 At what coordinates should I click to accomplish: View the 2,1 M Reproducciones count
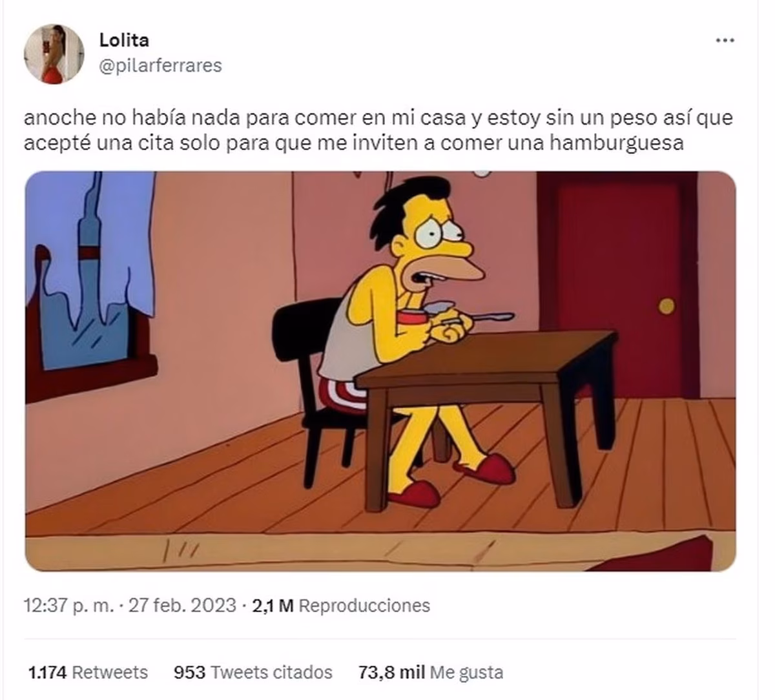(x=341, y=606)
